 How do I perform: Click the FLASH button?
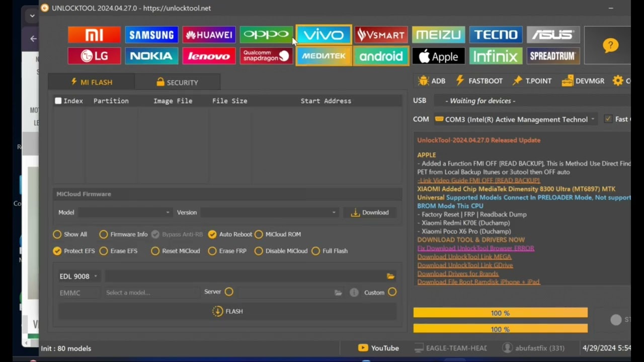pyautogui.click(x=227, y=311)
